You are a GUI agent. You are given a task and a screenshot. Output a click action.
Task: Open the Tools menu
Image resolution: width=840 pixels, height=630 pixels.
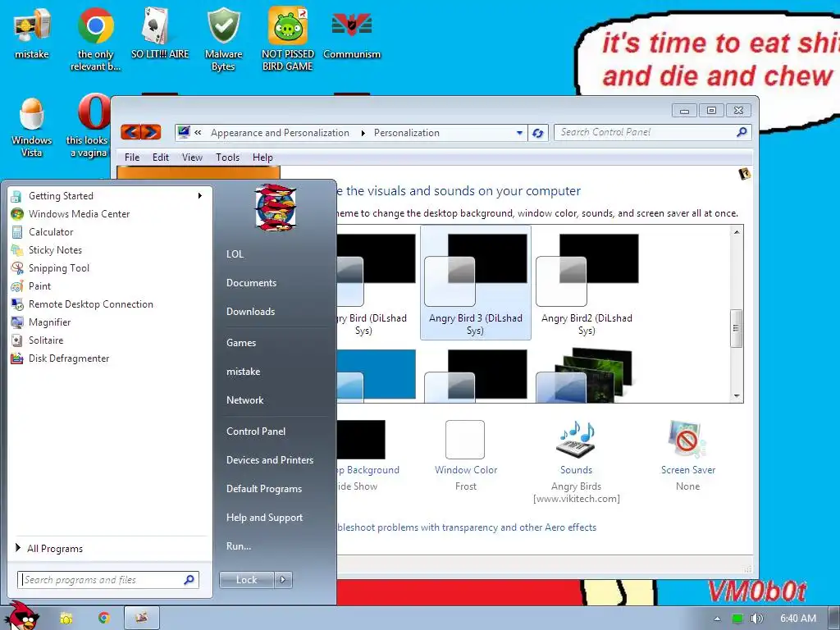[x=227, y=157]
